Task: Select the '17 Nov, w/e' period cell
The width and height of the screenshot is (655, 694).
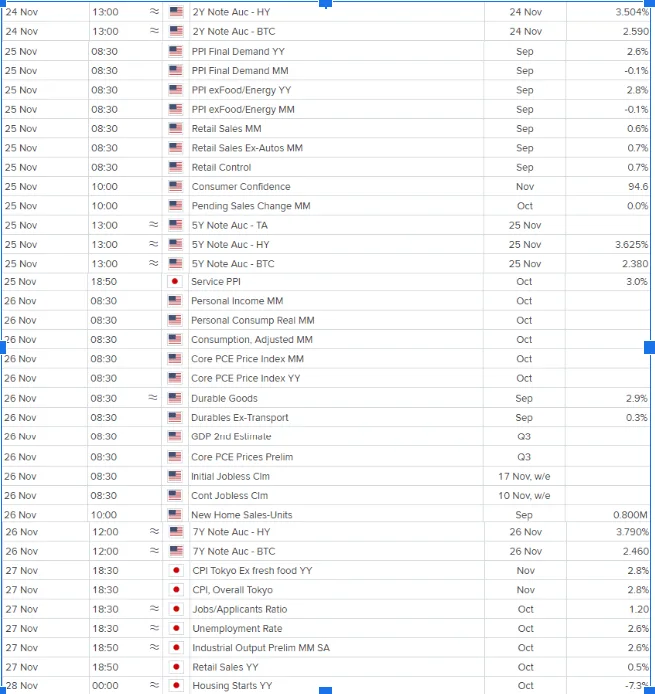Action: tap(524, 477)
